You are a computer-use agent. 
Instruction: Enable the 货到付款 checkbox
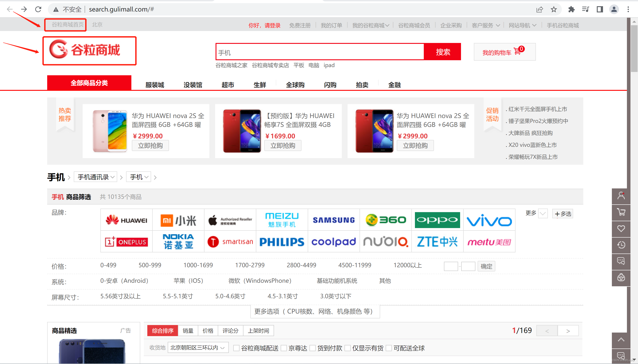[312, 348]
